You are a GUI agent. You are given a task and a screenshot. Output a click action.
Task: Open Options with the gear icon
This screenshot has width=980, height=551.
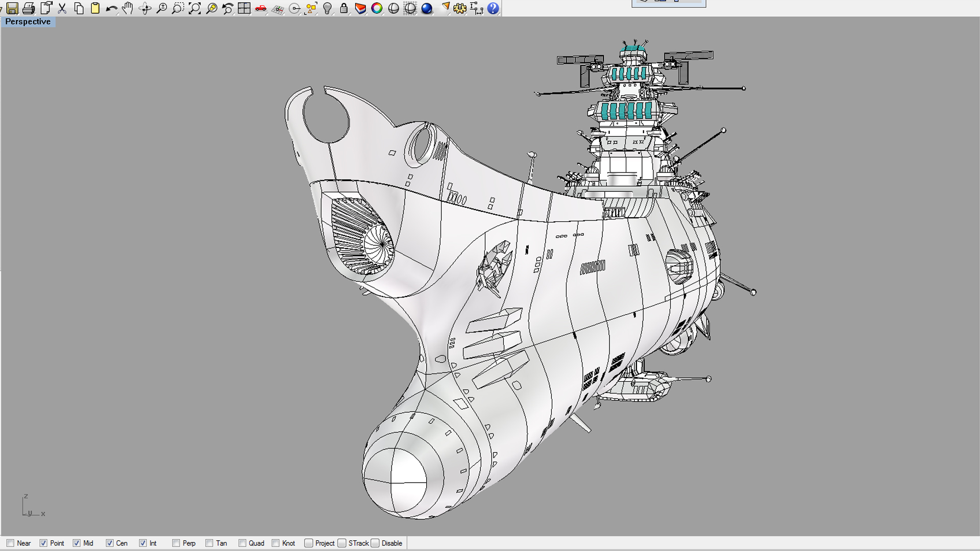click(460, 8)
